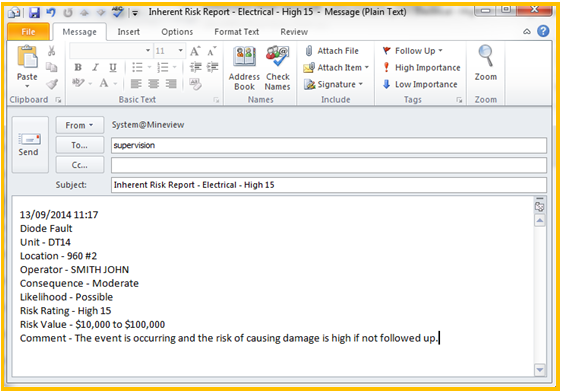This screenshot has width=561, height=392.
Task: Click the Cut scissors icon
Action: pyautogui.click(x=52, y=51)
